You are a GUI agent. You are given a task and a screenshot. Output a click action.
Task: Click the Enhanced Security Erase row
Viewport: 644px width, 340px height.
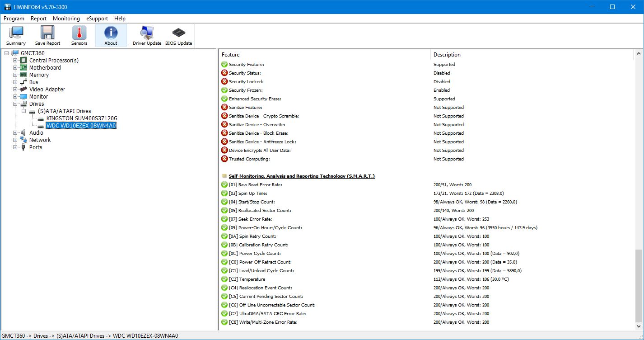427,99
